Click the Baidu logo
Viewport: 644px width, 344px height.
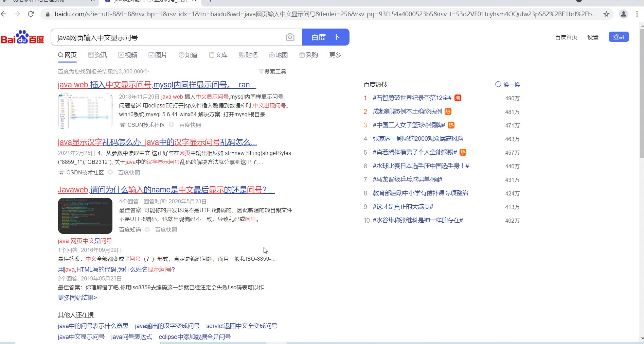(x=22, y=37)
